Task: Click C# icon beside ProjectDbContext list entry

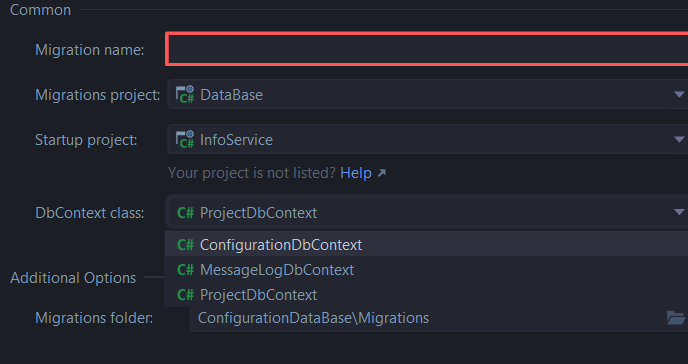Action: [x=185, y=295]
